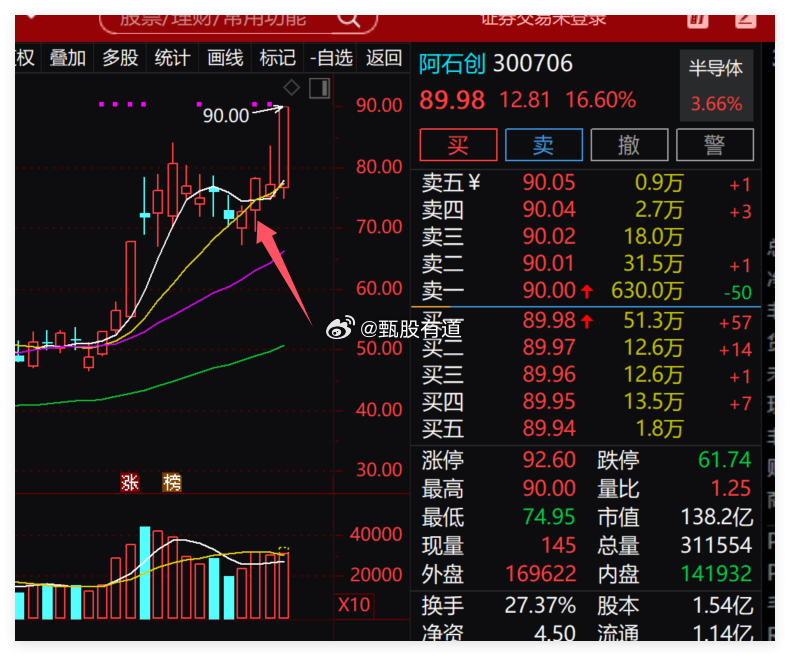This screenshot has height=656, width=790.
Task: Click the 总量 value 311554
Action: click(x=716, y=545)
